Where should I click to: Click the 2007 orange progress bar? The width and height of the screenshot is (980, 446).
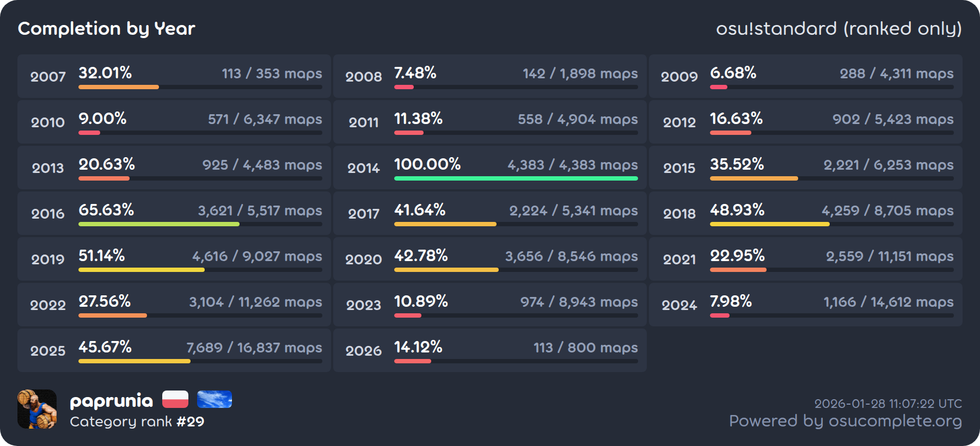(x=119, y=87)
